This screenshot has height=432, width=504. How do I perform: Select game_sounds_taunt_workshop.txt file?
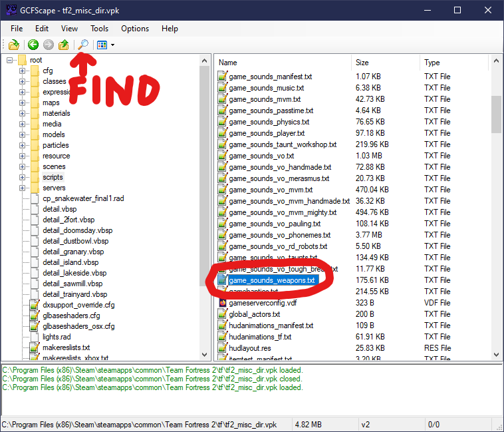283,144
